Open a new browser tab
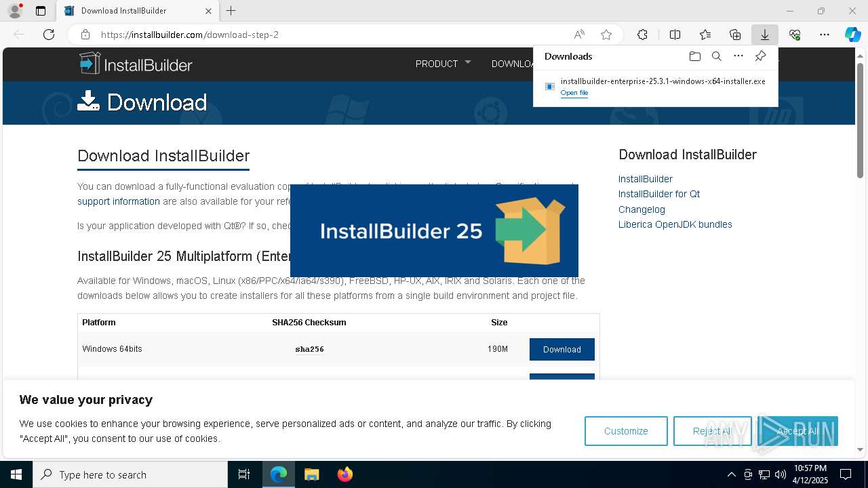The image size is (868, 488). (231, 11)
